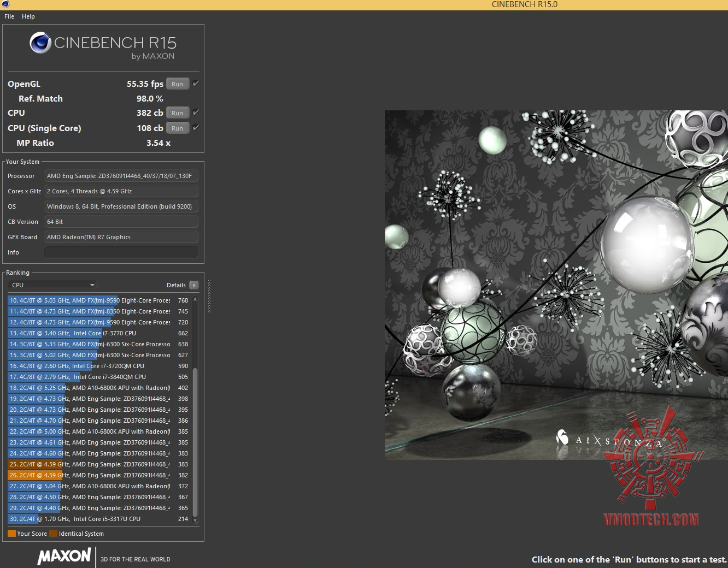728x568 pixels.
Task: Select ranking row 16 i7-3720QM
Action: click(99, 366)
